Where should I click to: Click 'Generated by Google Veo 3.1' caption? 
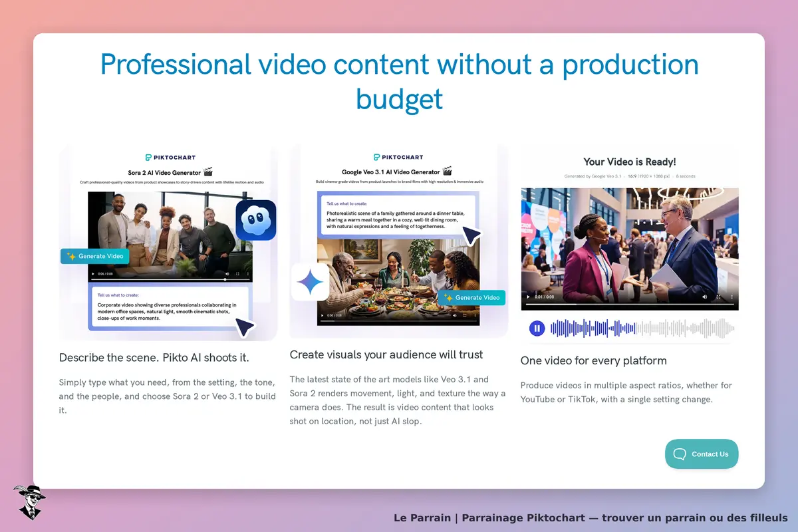click(593, 176)
